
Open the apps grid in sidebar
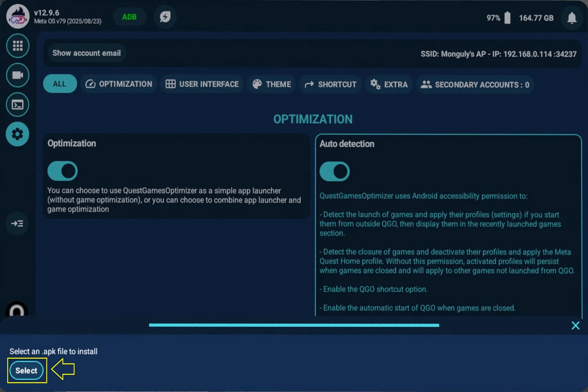pyautogui.click(x=18, y=46)
